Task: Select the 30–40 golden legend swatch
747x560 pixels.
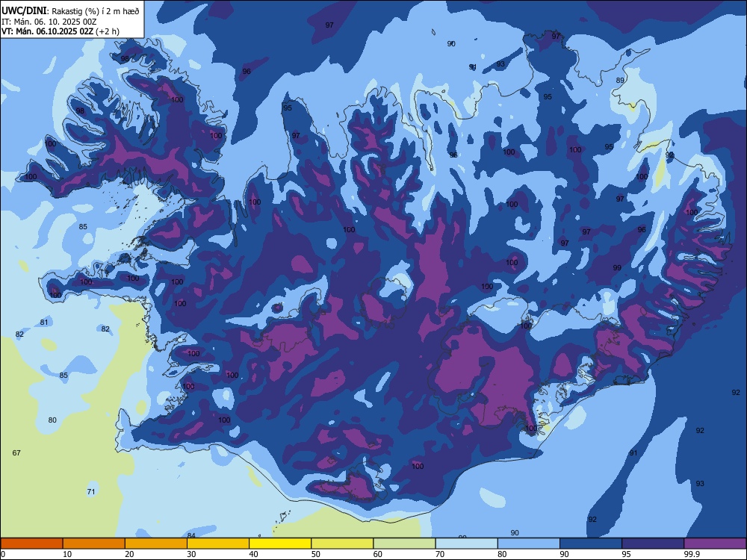Action: coord(218,544)
